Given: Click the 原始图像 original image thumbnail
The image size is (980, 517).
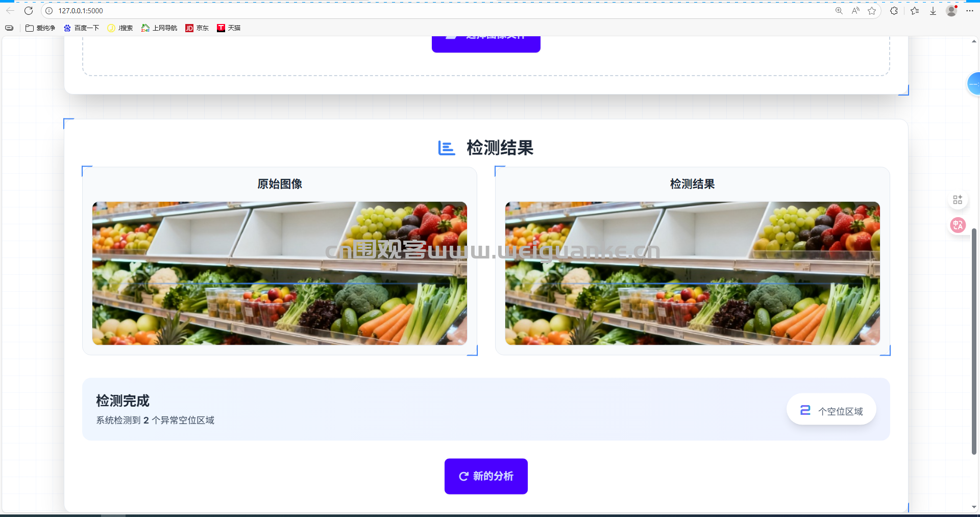Looking at the screenshot, I should (279, 273).
